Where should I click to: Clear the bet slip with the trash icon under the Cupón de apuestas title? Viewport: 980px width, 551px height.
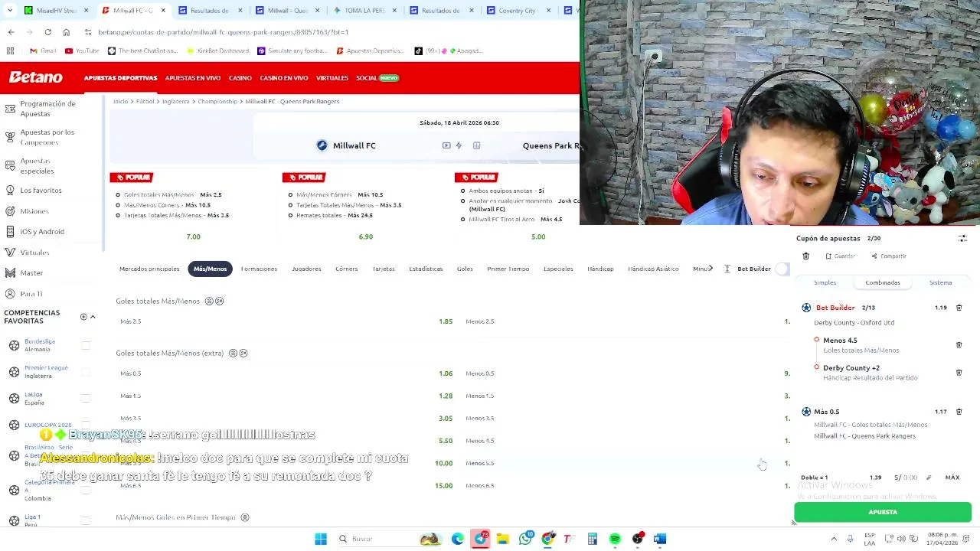click(x=805, y=256)
